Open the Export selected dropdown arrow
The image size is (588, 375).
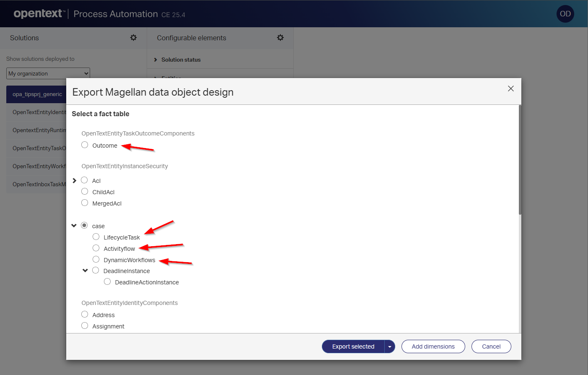click(x=390, y=346)
